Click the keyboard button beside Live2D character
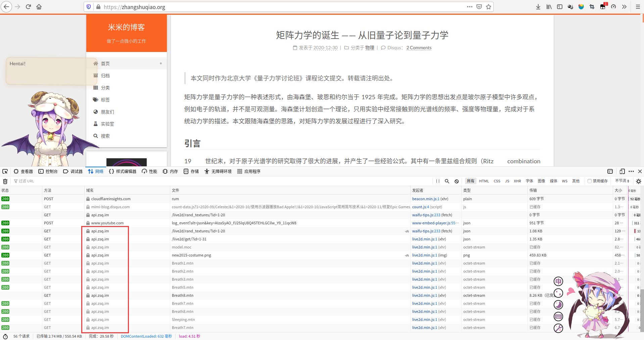644x340 pixels. point(558,316)
